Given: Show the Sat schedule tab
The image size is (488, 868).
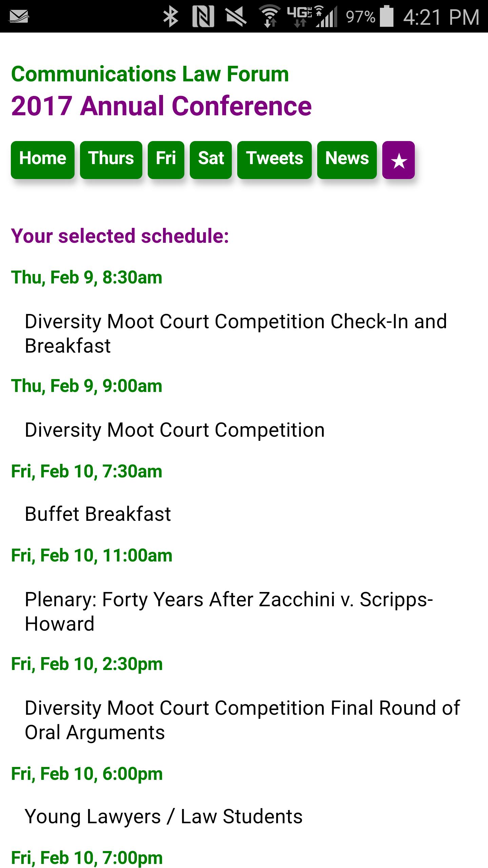Looking at the screenshot, I should 211,160.
